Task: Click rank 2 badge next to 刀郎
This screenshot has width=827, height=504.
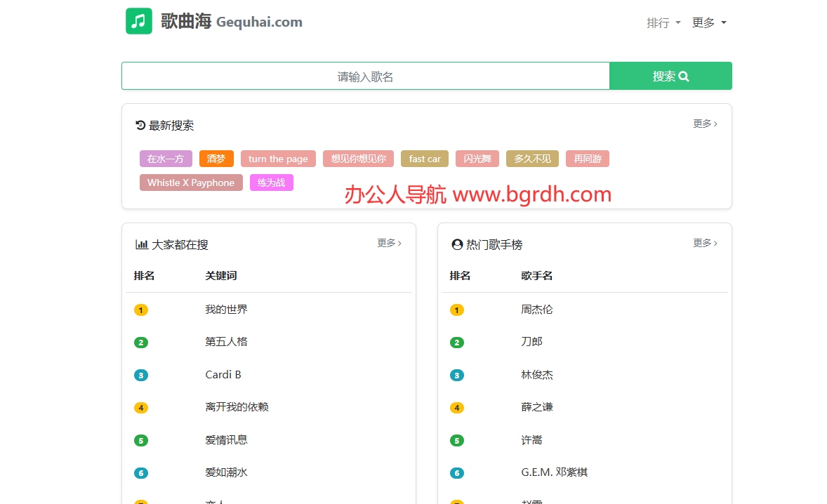Action: (457, 343)
